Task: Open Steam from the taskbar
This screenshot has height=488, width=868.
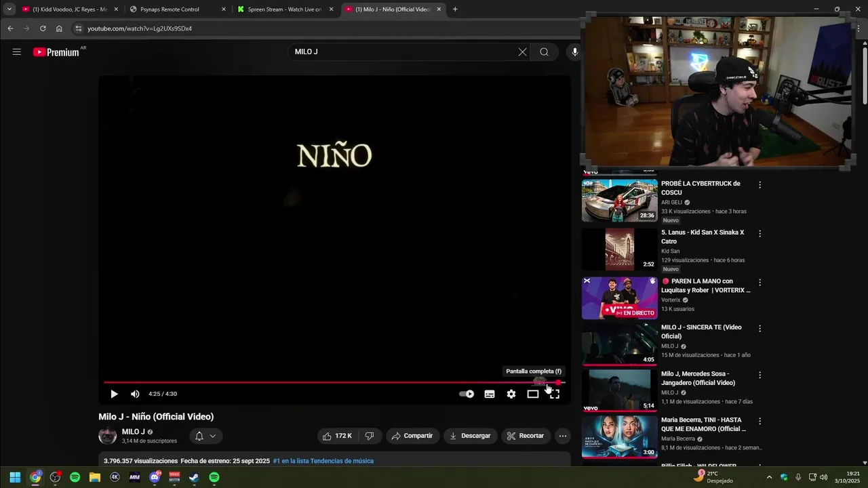Action: pyautogui.click(x=194, y=477)
